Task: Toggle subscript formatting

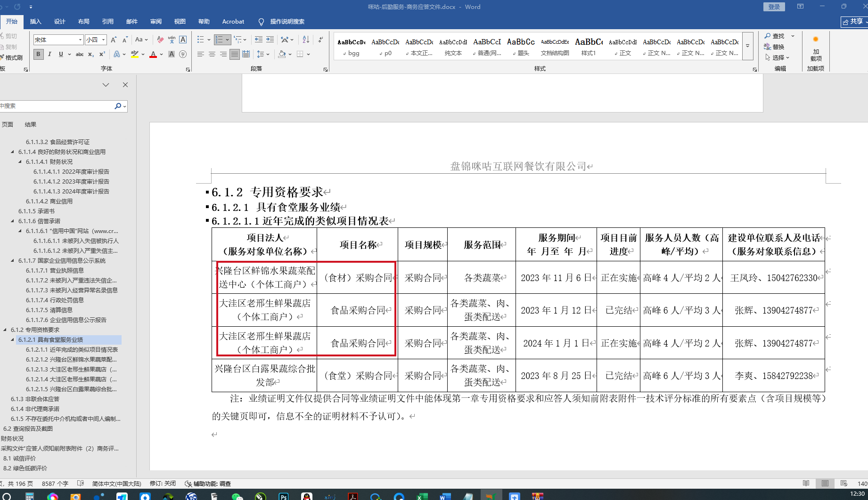Action: [x=91, y=55]
